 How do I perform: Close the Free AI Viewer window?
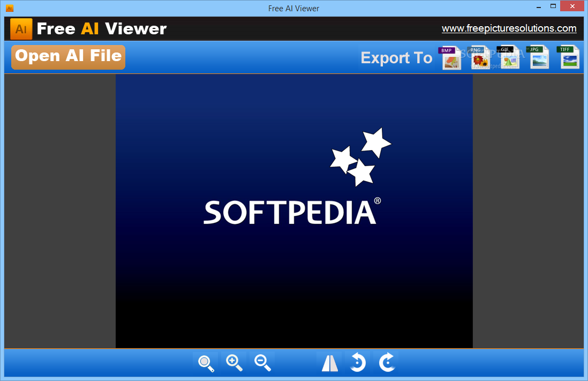pyautogui.click(x=572, y=6)
